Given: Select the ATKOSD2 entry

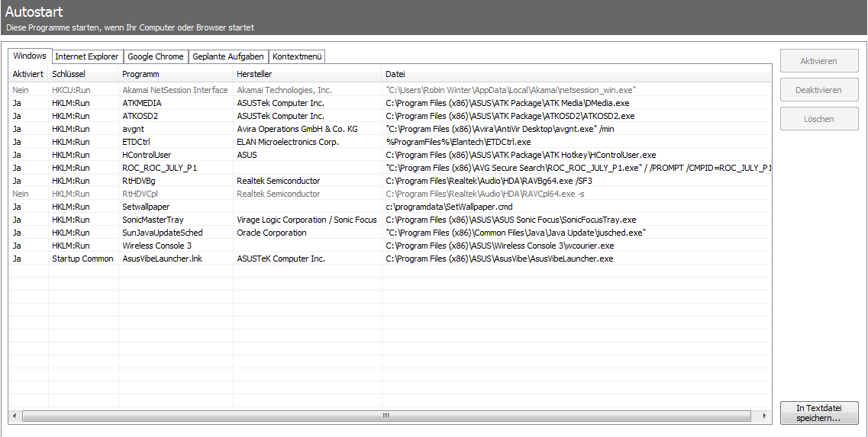Looking at the screenshot, I should (389, 116).
